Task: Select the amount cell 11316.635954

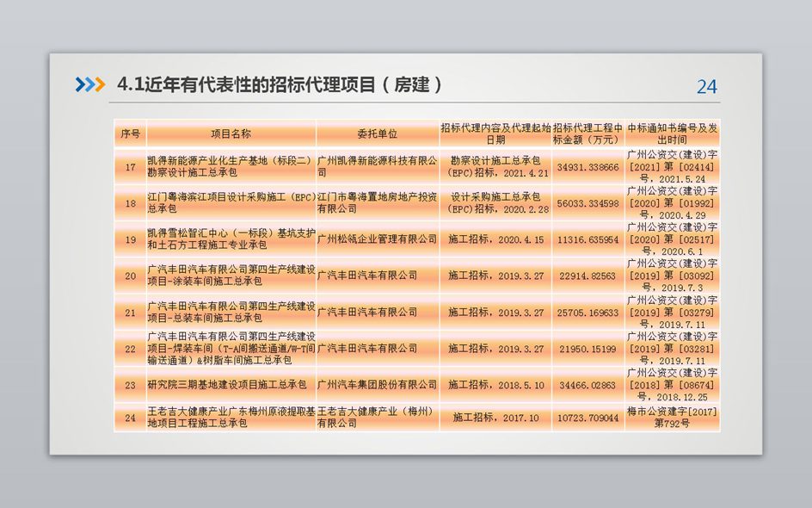Action: tap(587, 239)
